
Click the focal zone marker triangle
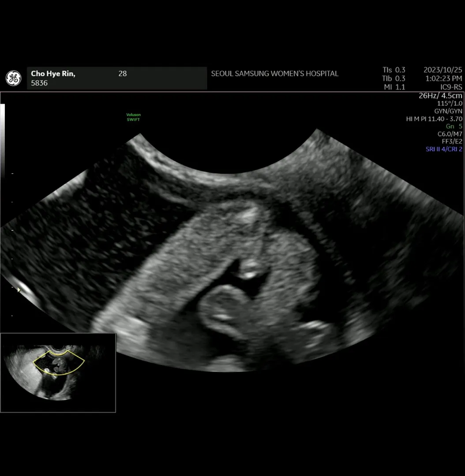19,290
